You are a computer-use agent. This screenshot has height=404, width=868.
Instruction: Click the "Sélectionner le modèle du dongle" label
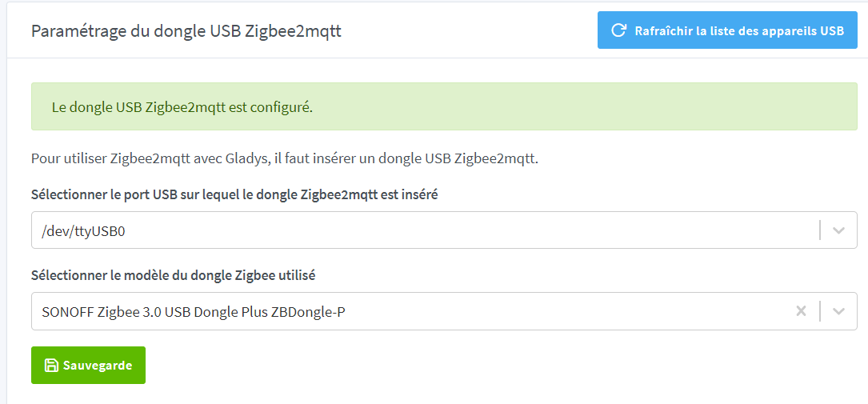tap(173, 275)
